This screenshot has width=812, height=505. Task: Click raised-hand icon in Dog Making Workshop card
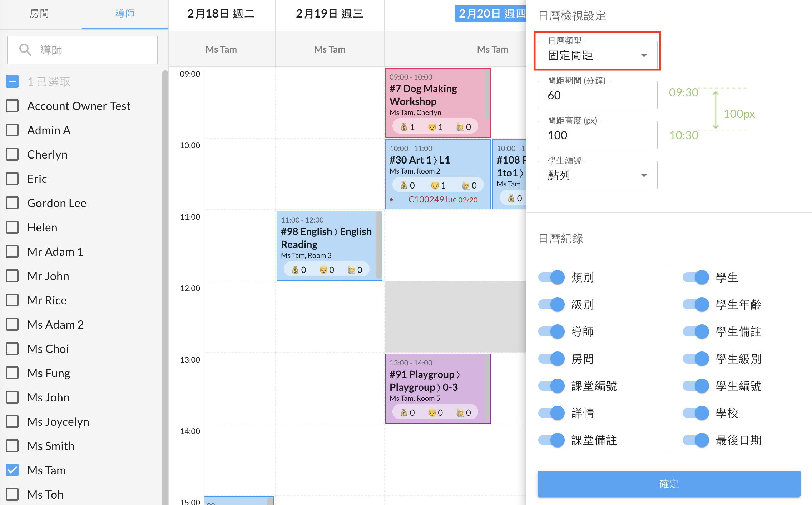(x=460, y=127)
